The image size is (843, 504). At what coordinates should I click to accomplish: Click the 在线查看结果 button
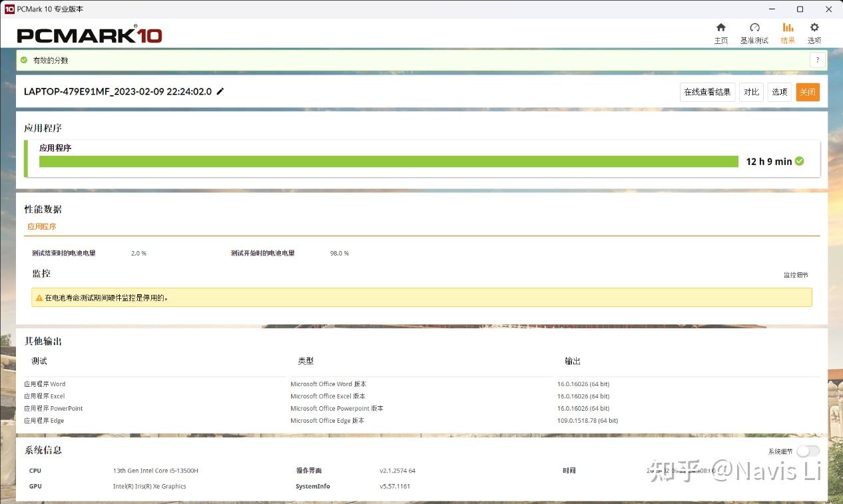707,92
